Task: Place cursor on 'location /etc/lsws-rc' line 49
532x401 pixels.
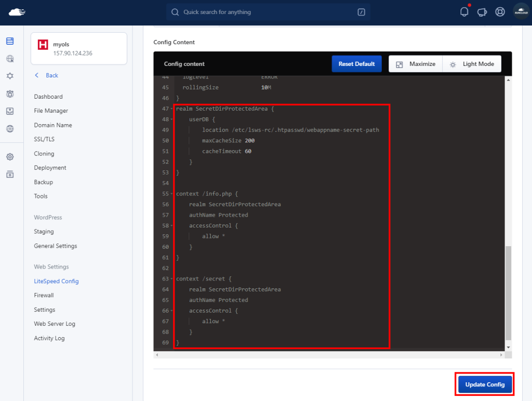Action: coord(290,130)
